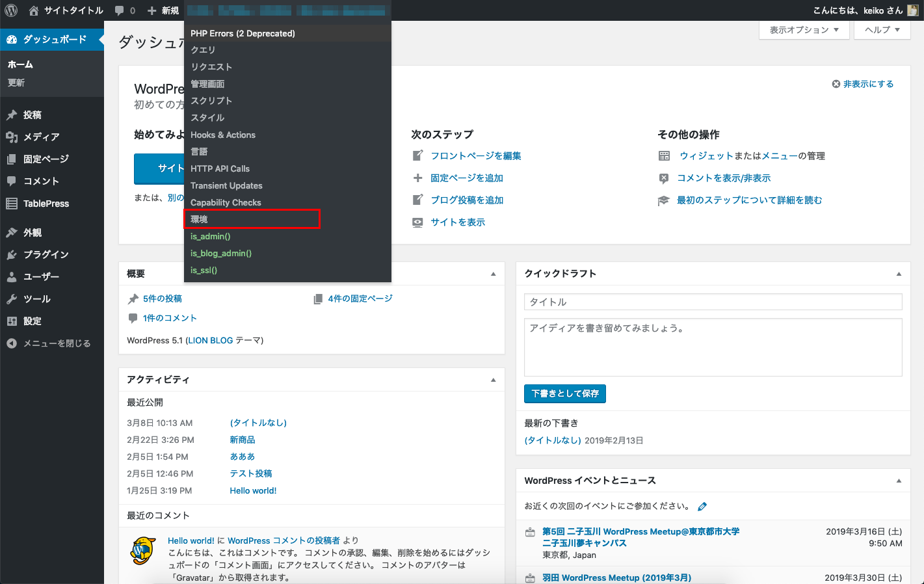The image size is (924, 584).
Task: Open LION BLOG theme link
Action: [x=210, y=340]
